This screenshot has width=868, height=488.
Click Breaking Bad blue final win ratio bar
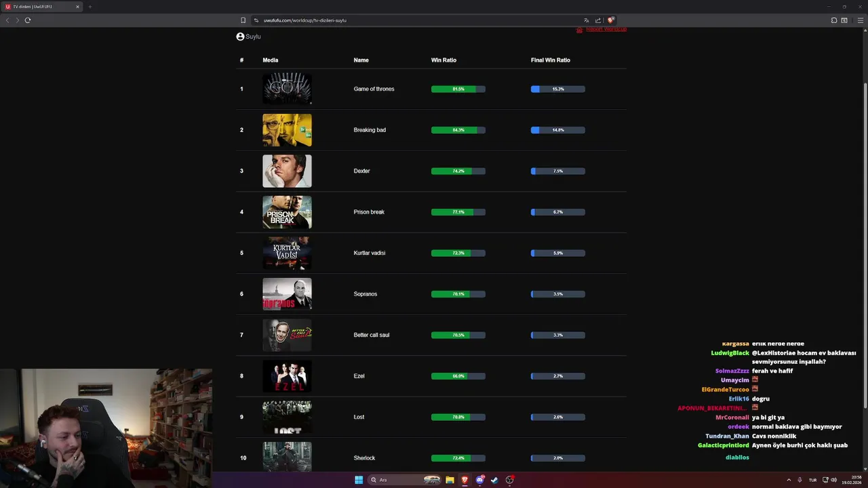pos(558,130)
